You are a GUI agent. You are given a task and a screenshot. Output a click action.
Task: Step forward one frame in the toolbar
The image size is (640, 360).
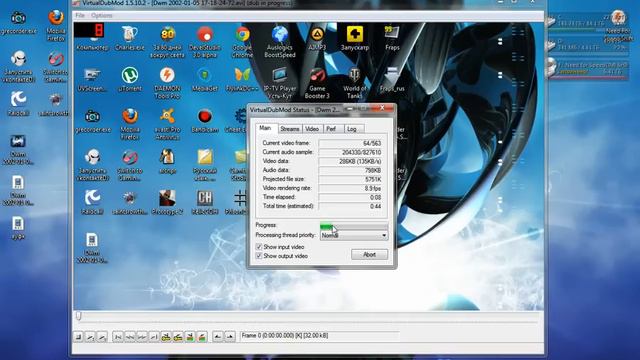click(x=142, y=337)
